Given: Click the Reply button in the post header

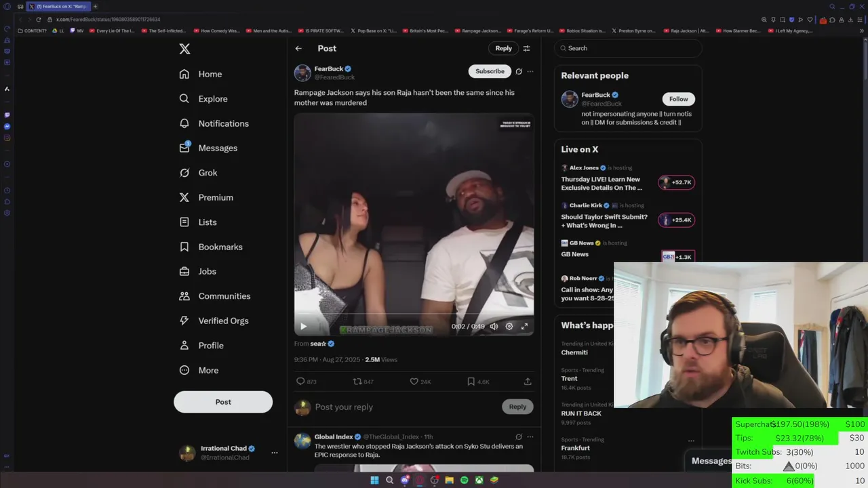Looking at the screenshot, I should click(503, 48).
